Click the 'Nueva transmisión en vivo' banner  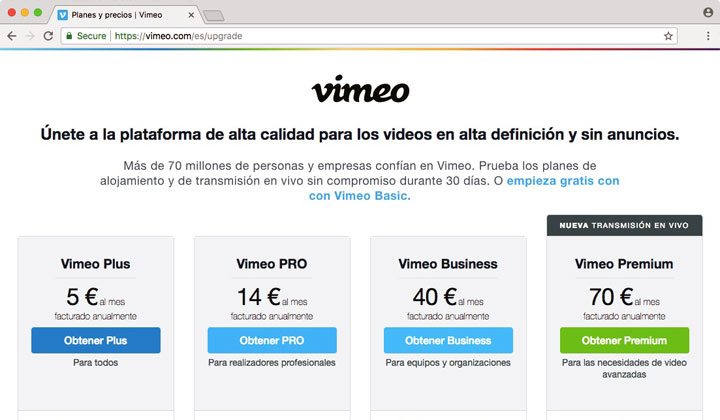pos(624,225)
